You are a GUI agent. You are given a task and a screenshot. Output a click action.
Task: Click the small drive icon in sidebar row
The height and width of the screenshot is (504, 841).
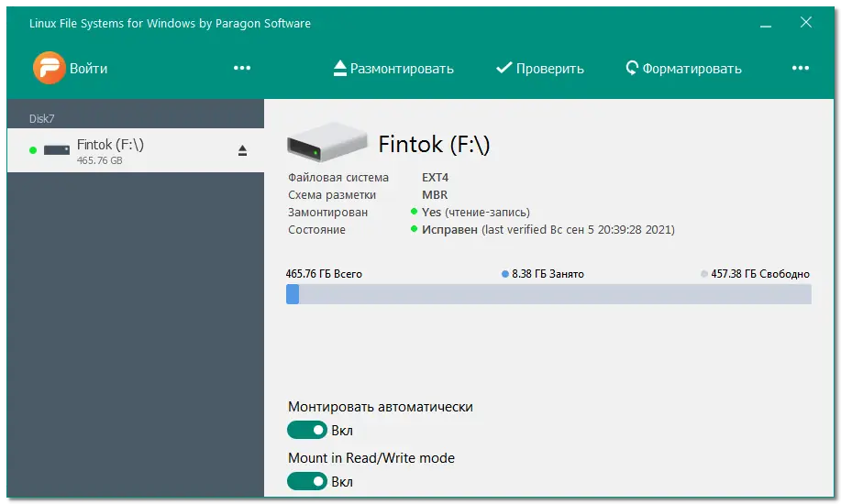click(x=57, y=150)
